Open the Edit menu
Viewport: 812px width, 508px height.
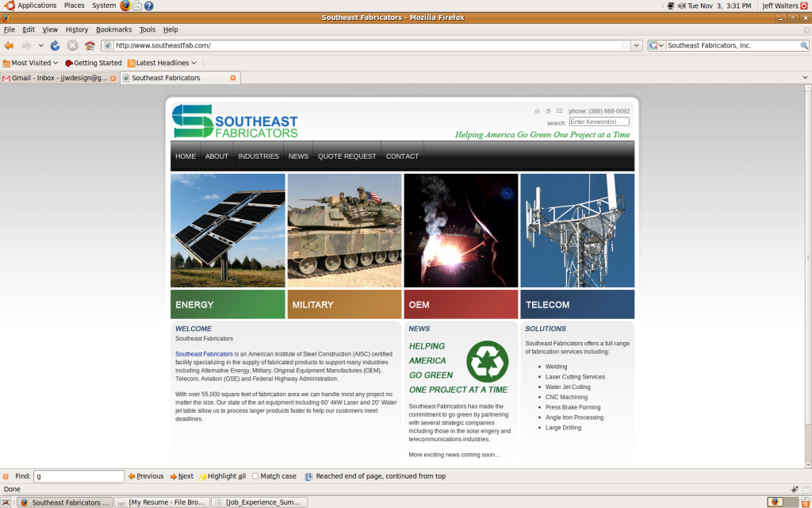tap(29, 29)
